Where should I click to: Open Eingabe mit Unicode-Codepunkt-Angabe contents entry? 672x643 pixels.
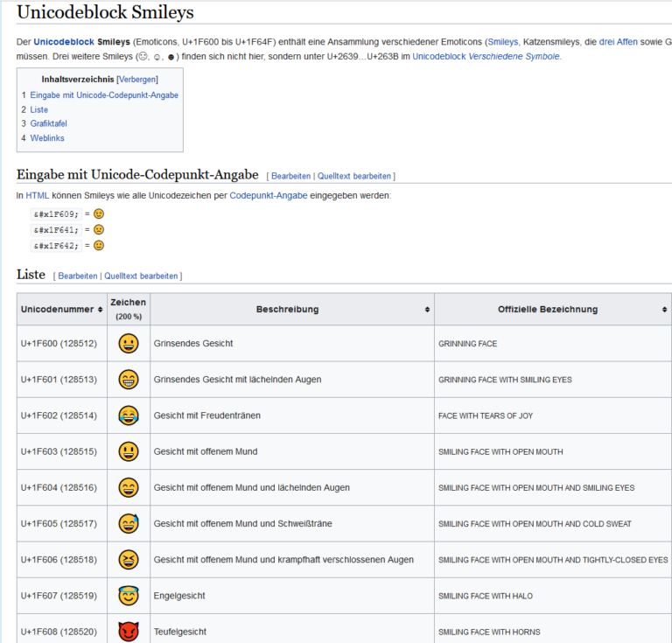104,95
